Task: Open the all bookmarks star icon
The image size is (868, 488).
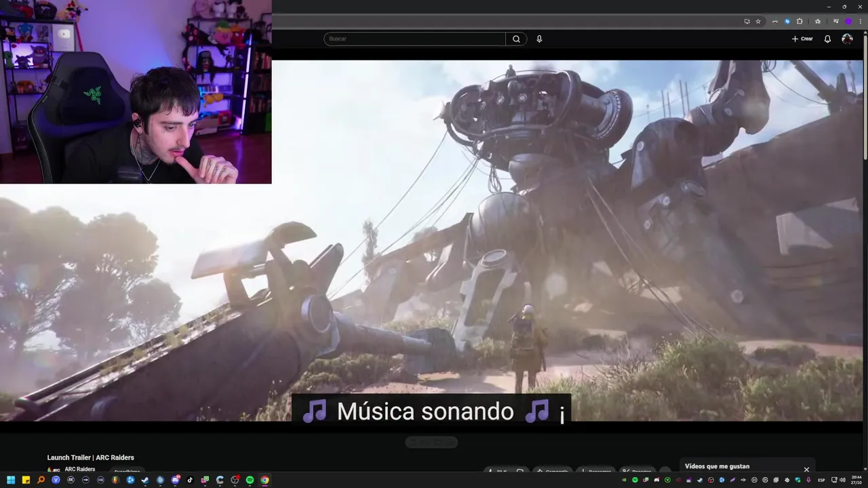Action: (x=818, y=21)
